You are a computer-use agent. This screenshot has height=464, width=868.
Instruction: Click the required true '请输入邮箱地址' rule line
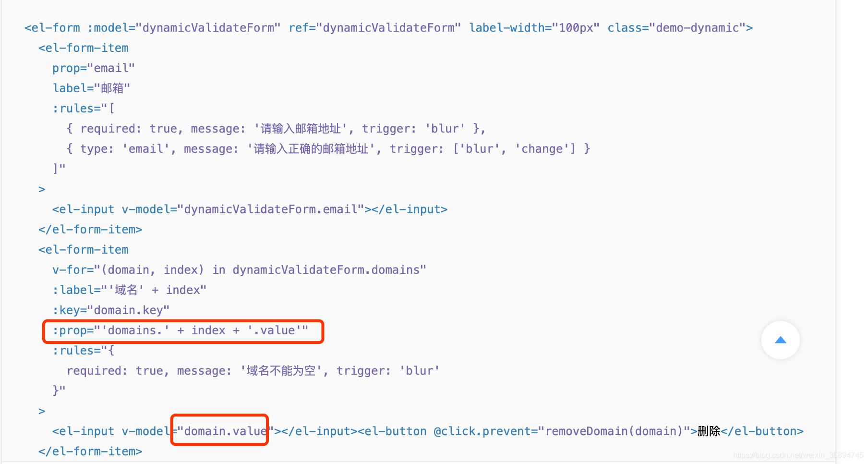(276, 129)
